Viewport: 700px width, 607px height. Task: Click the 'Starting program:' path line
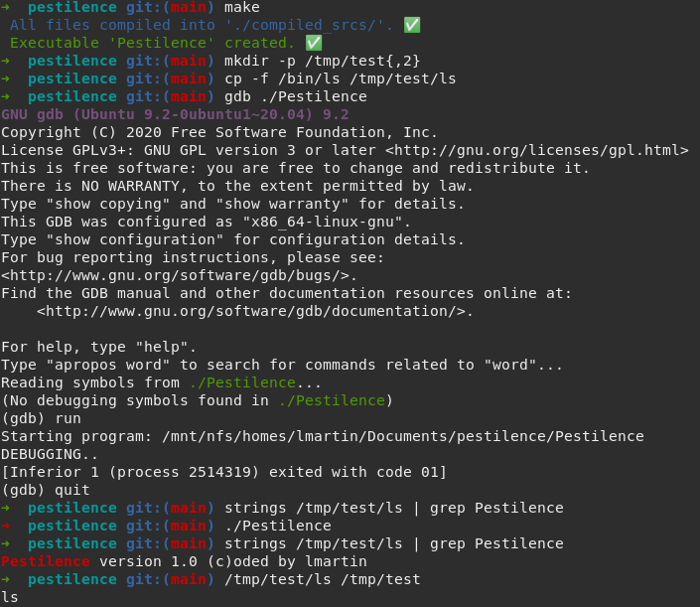(323, 436)
